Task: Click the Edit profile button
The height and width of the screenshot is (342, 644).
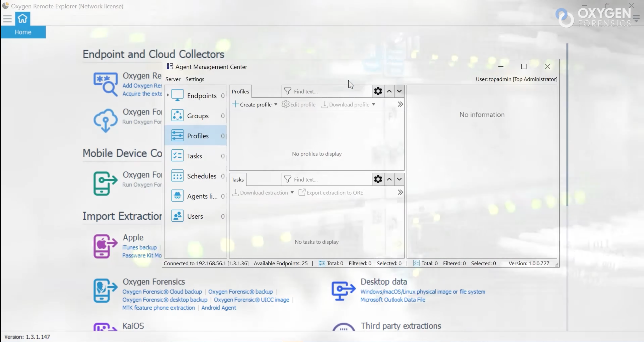Action: (299, 104)
